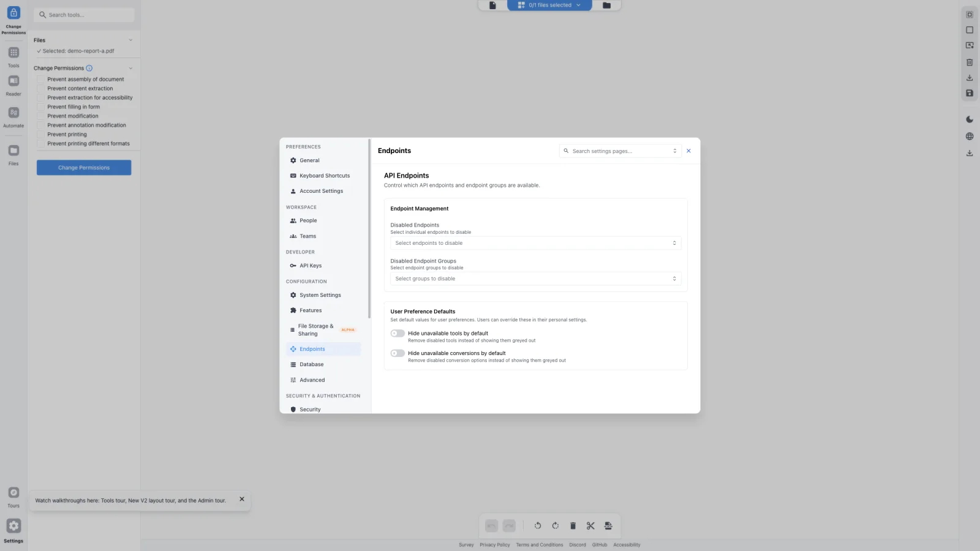
Task: Toggle Hide unavailable tools by default
Action: pyautogui.click(x=398, y=334)
